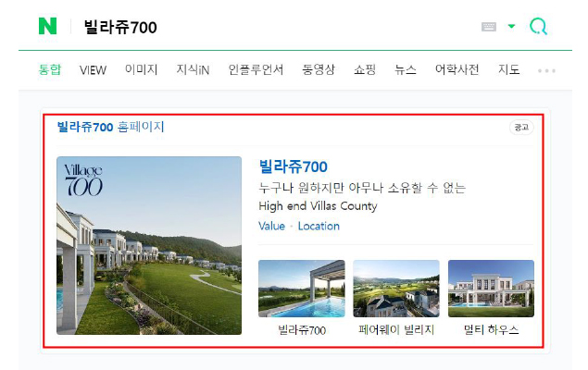Open the 이미지 tab
588x370 pixels.
[142, 69]
